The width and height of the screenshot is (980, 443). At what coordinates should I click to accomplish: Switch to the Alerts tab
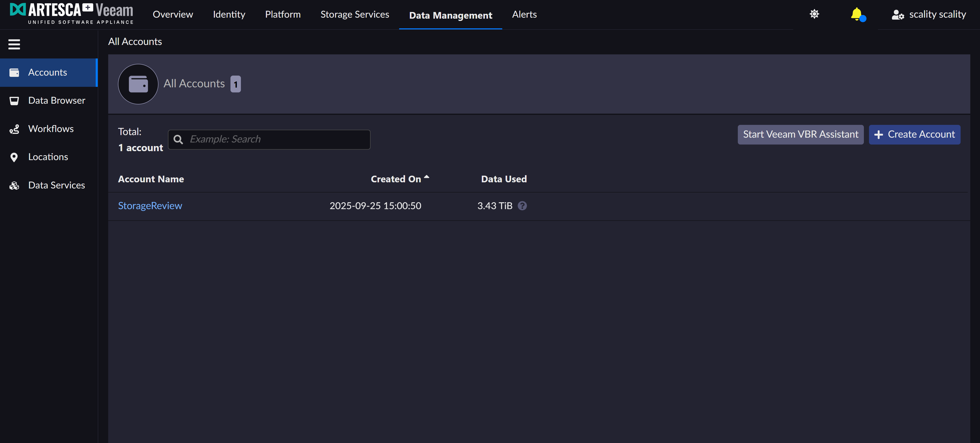pos(524,15)
